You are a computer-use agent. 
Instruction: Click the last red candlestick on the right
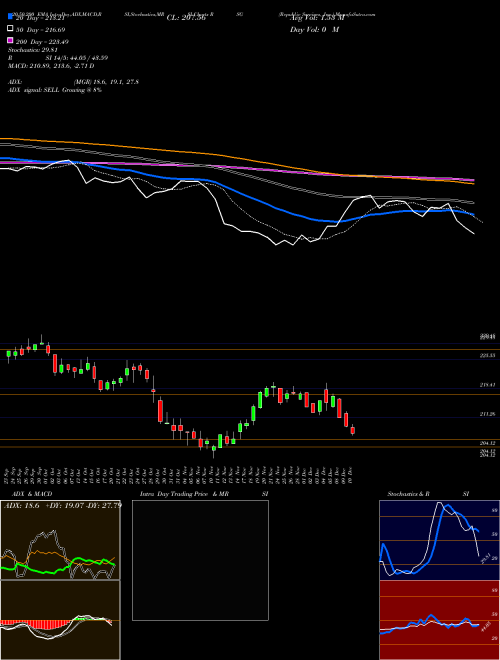353,430
